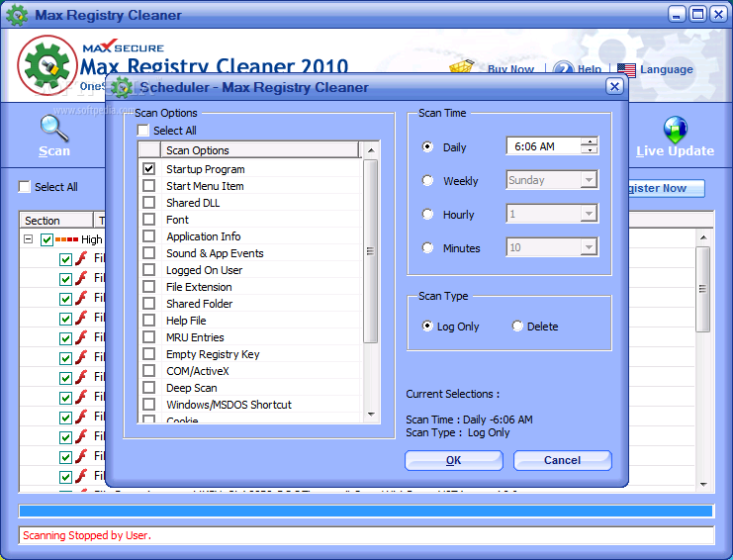The image size is (733, 560).
Task: Choose Delete scan type
Action: tap(517, 326)
